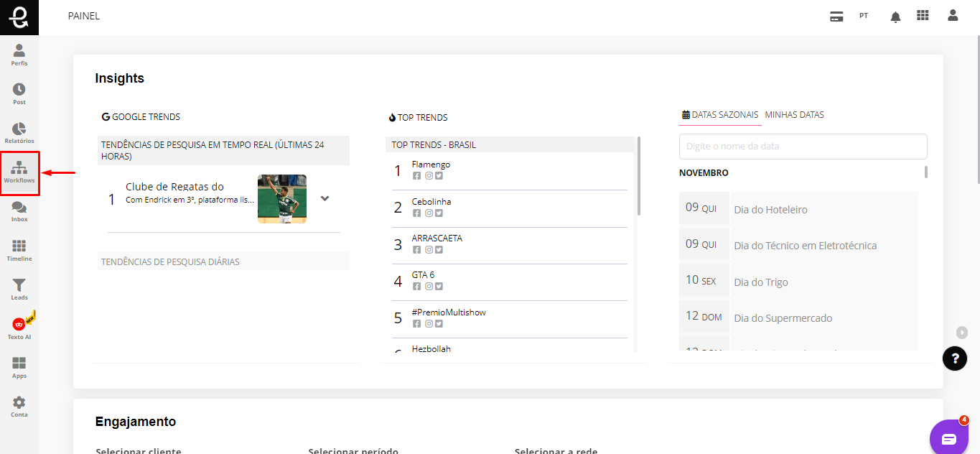Change language via PT selector
This screenshot has height=454, width=980.
[864, 16]
